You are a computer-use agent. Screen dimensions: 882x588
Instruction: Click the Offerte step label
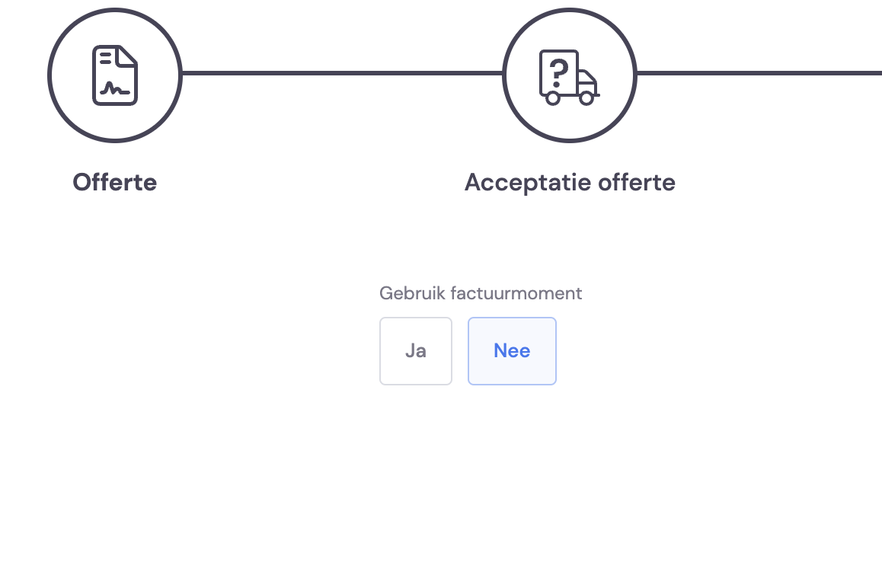click(x=115, y=182)
